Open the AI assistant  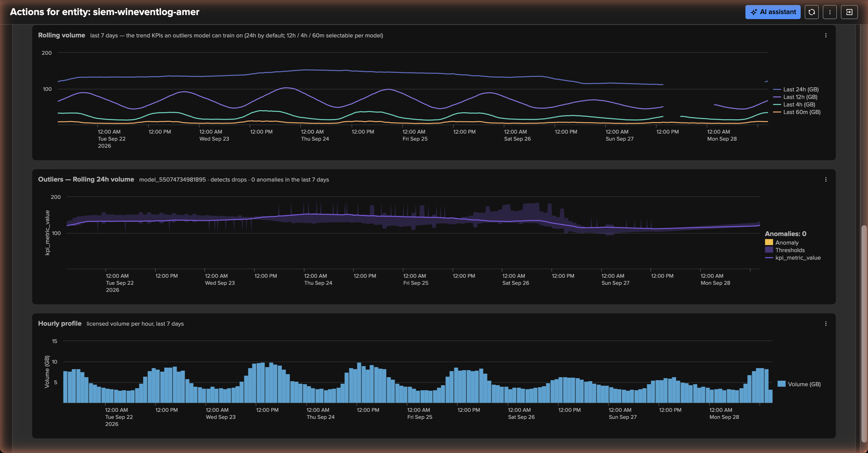pos(773,12)
